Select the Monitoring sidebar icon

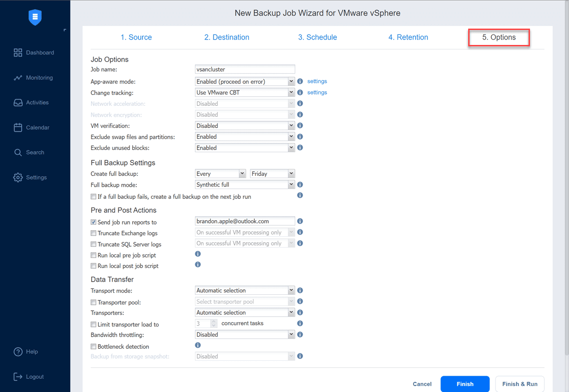pyautogui.click(x=35, y=77)
